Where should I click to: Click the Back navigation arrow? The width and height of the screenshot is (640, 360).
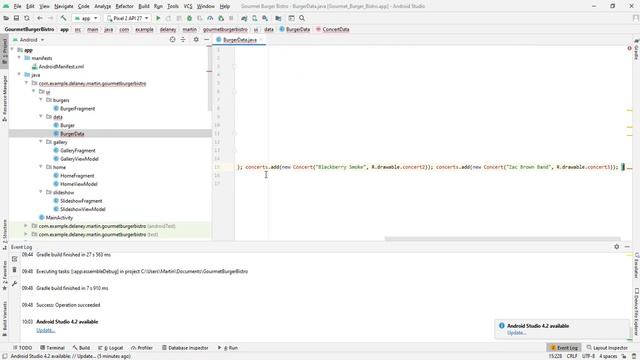pos(40,18)
